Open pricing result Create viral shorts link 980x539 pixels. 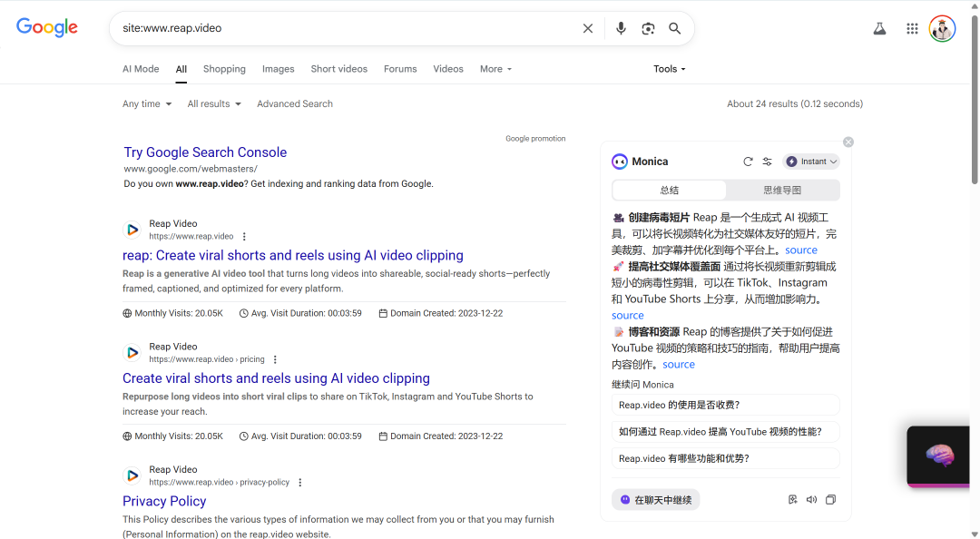pyautogui.click(x=276, y=378)
